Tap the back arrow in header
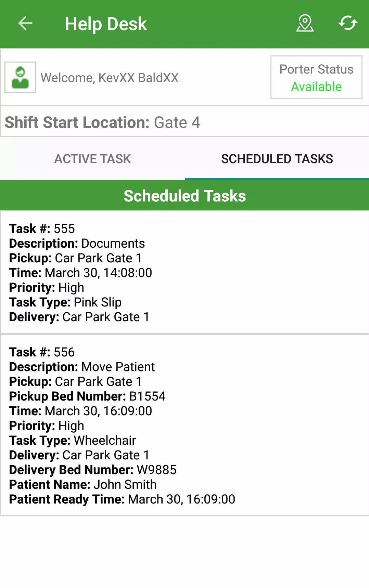369x588 pixels. click(x=25, y=24)
